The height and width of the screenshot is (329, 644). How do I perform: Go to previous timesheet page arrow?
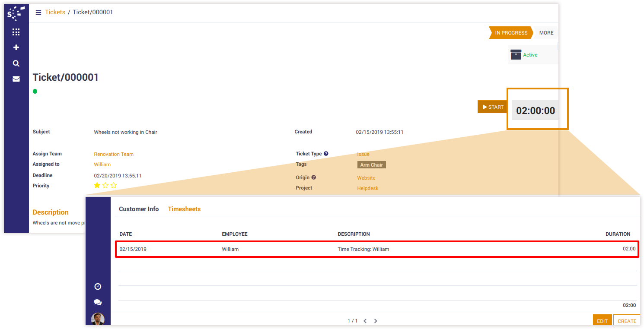click(x=365, y=321)
